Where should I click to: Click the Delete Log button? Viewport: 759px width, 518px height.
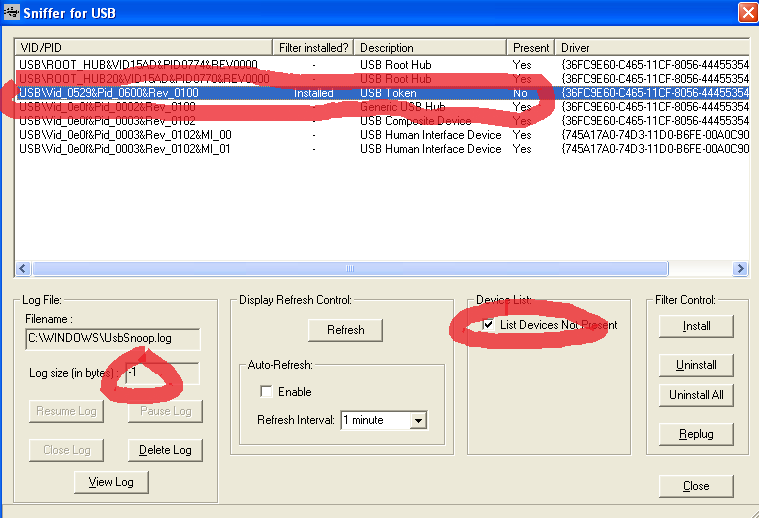pyautogui.click(x=165, y=450)
